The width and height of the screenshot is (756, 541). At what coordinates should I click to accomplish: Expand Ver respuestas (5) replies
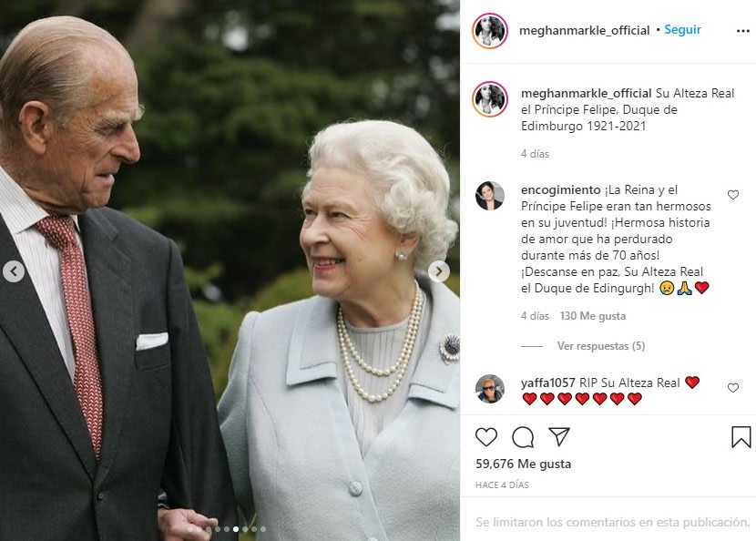point(601,346)
